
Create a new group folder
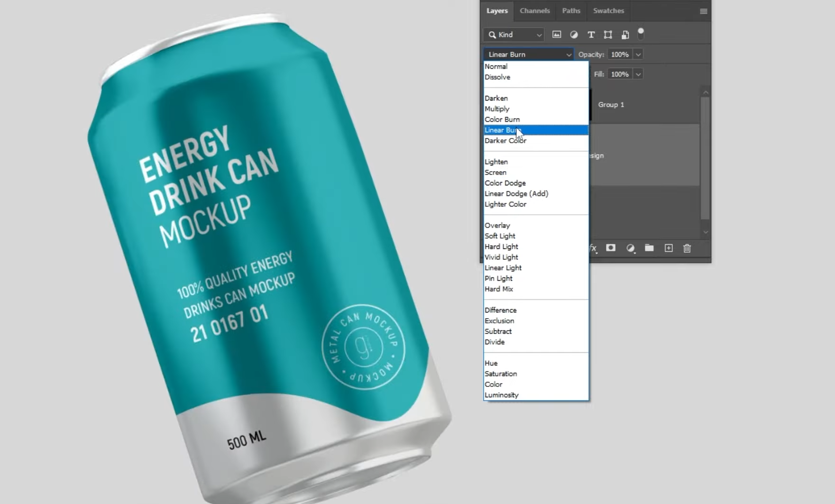[649, 248]
